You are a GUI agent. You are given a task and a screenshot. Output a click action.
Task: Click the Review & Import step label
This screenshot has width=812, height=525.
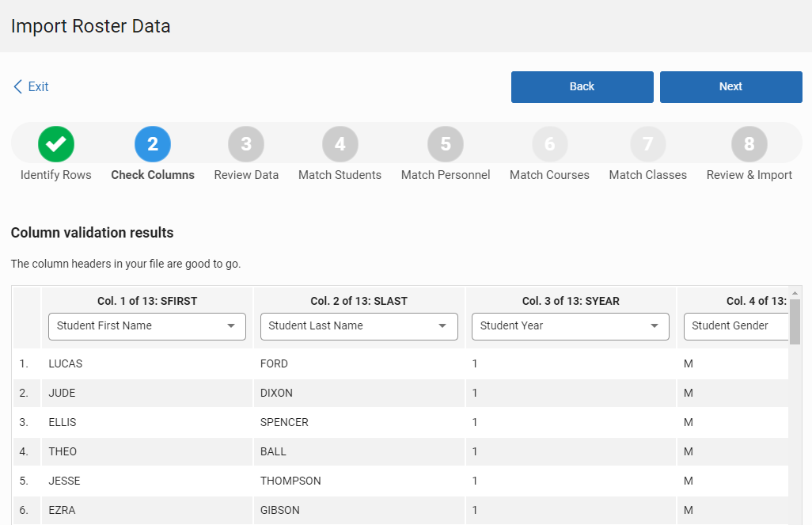click(749, 175)
